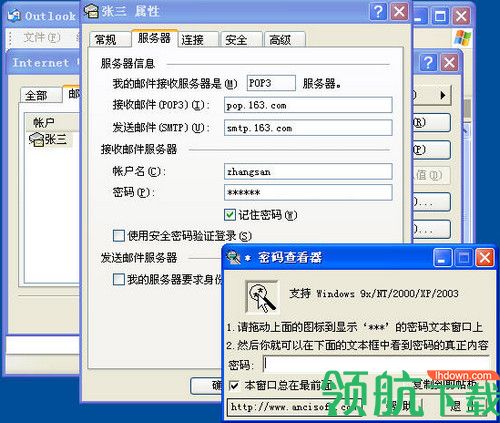Viewport: 500px width, 423px height.
Task: Click the help question mark in 属性 dialog
Action: [378, 12]
